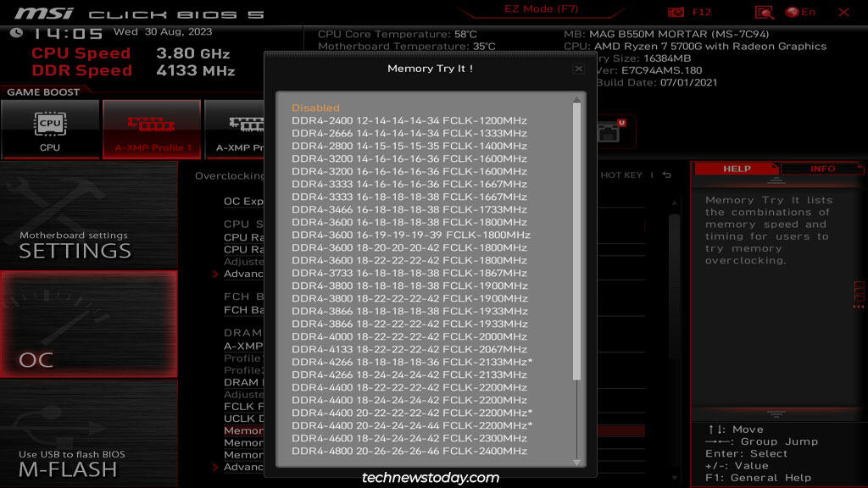The height and width of the screenshot is (488, 868).
Task: Select DDR4-3600 18-22-22-22-42 FCLK-1800MHz
Action: point(409,261)
